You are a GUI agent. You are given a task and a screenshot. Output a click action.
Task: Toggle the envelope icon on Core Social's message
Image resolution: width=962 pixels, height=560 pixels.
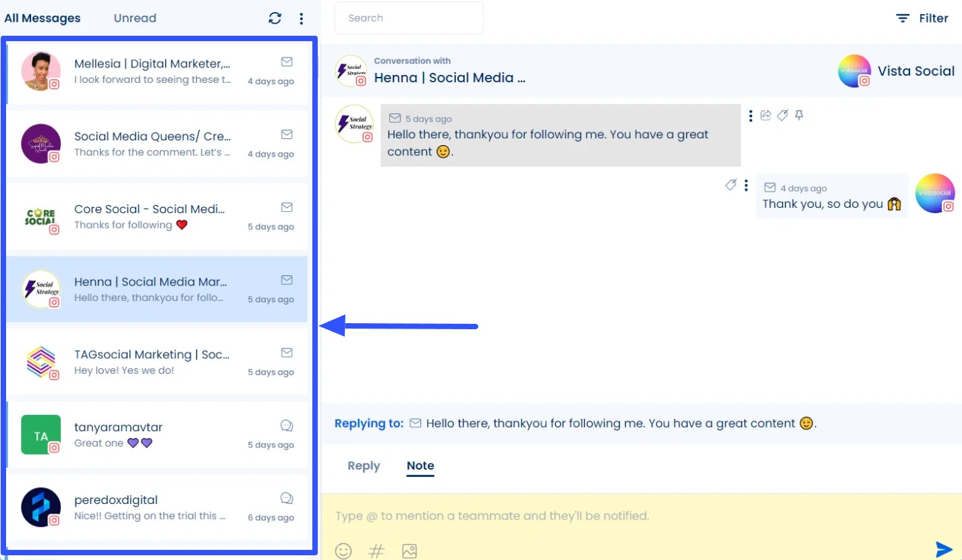click(x=286, y=206)
